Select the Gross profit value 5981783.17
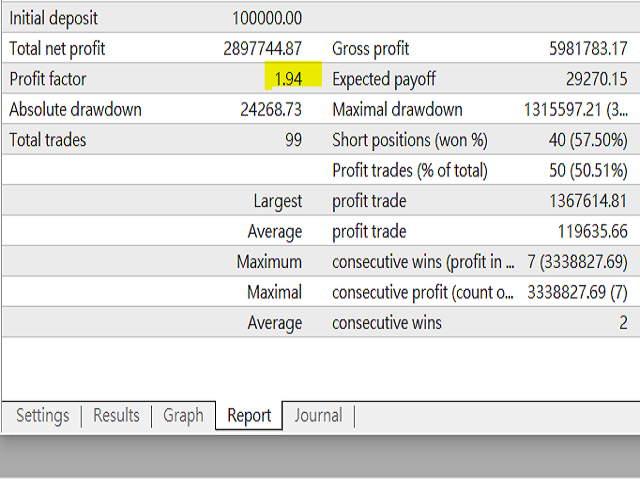This screenshot has height=480, width=640. pos(588,49)
